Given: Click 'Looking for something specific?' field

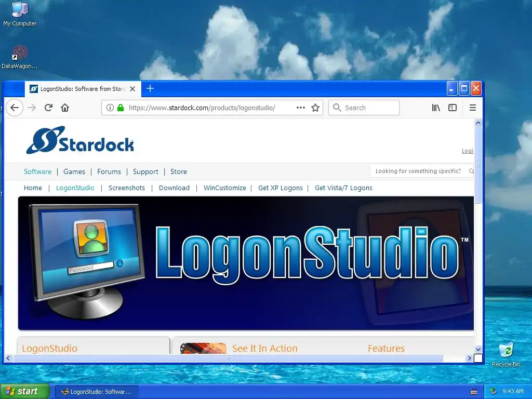Looking at the screenshot, I should [418, 171].
